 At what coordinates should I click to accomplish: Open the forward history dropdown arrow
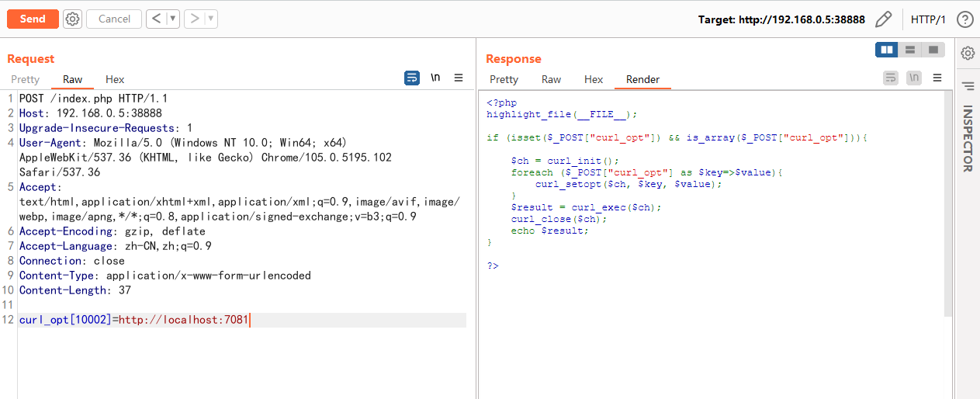[212, 19]
